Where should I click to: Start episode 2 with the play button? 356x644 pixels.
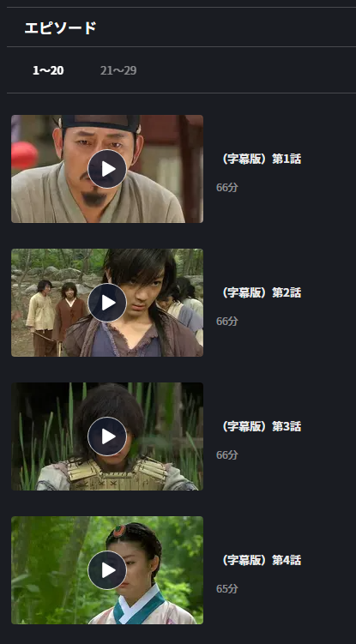[107, 303]
